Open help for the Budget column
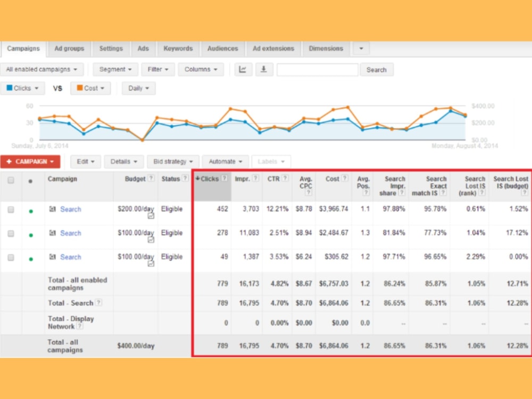Screen dimensions: 532x399 click(x=151, y=178)
